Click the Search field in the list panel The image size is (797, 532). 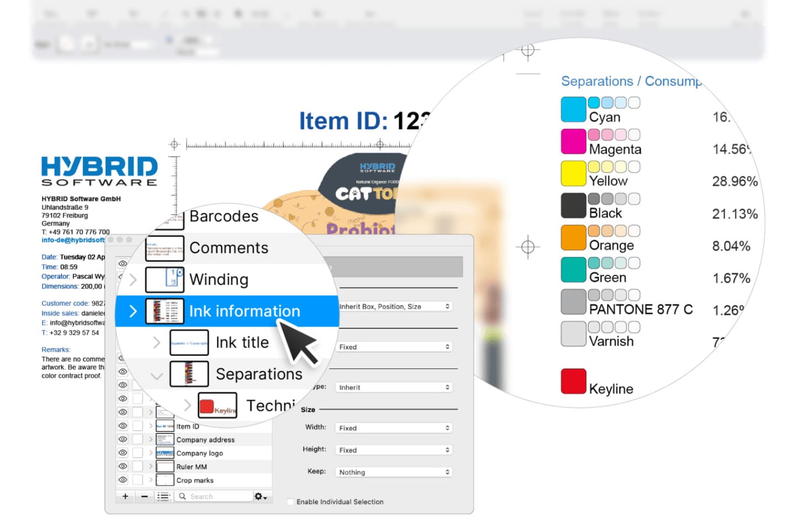pyautogui.click(x=213, y=496)
